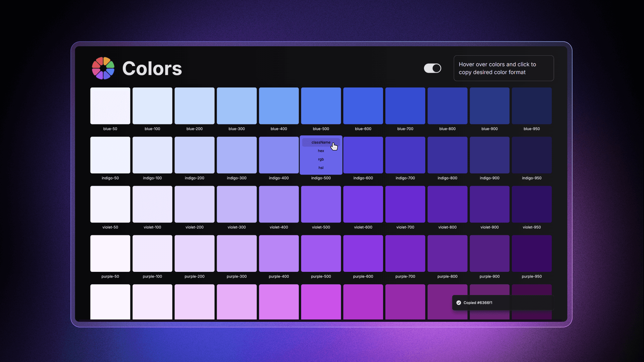The height and width of the screenshot is (362, 644).
Task: Select the violet-950 swatch
Action: [x=532, y=204]
